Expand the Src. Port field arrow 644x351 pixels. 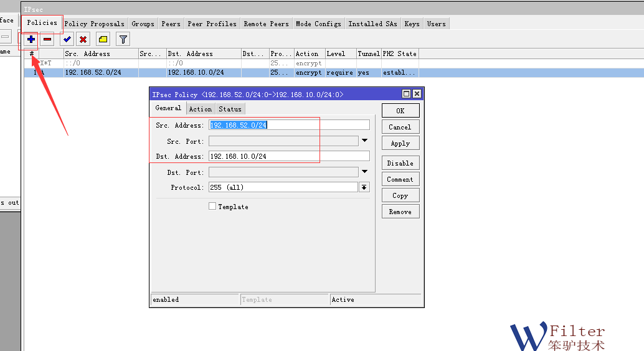click(364, 141)
